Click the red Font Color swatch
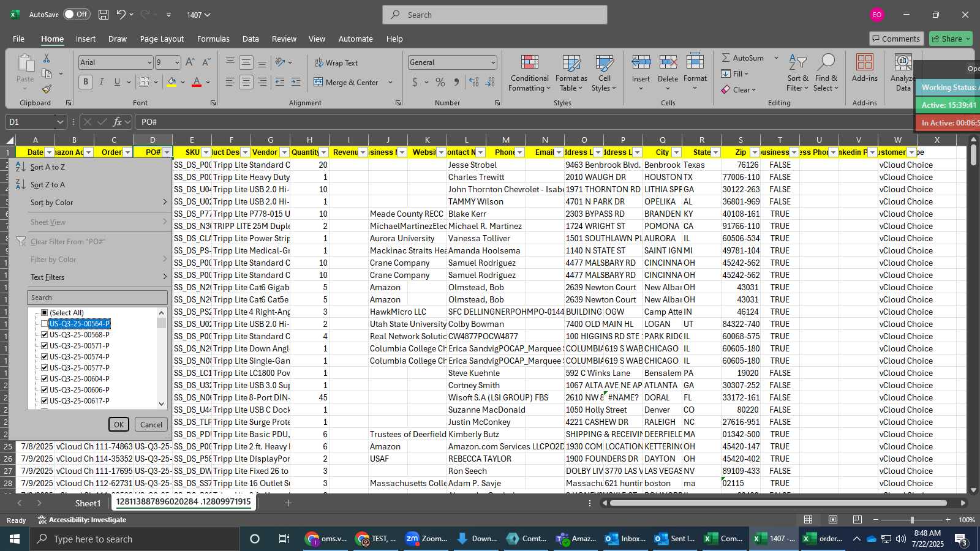The image size is (980, 551). point(197,82)
